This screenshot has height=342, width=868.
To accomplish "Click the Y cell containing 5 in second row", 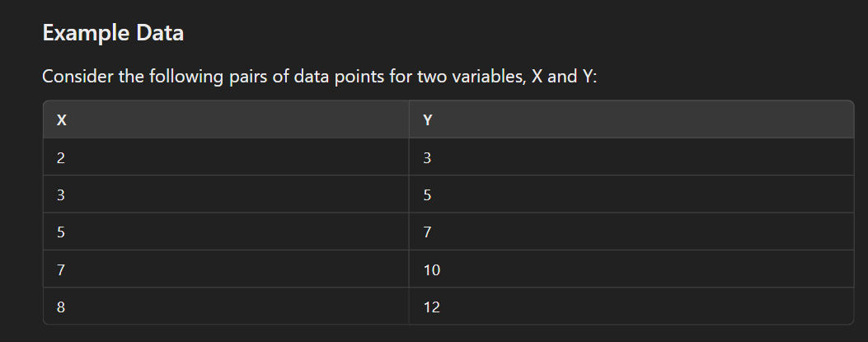I will click(631, 194).
